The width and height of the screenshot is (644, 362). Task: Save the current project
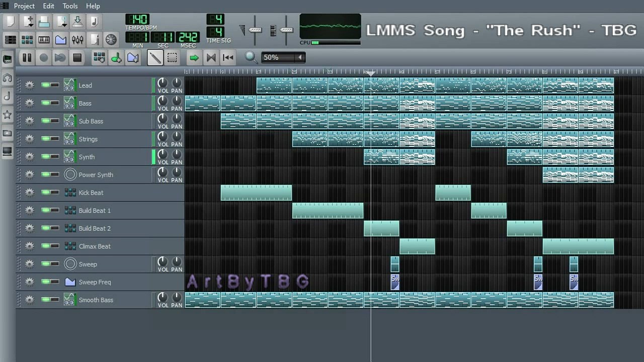77,22
